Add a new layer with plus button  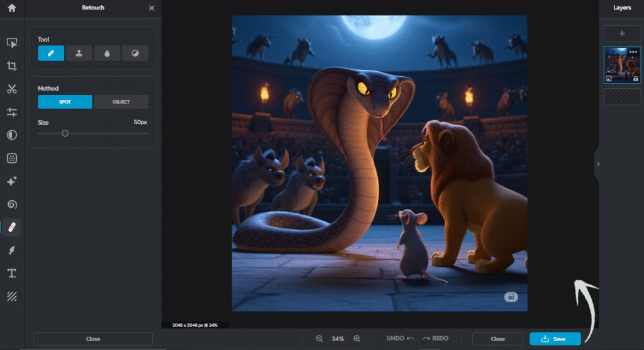click(622, 33)
